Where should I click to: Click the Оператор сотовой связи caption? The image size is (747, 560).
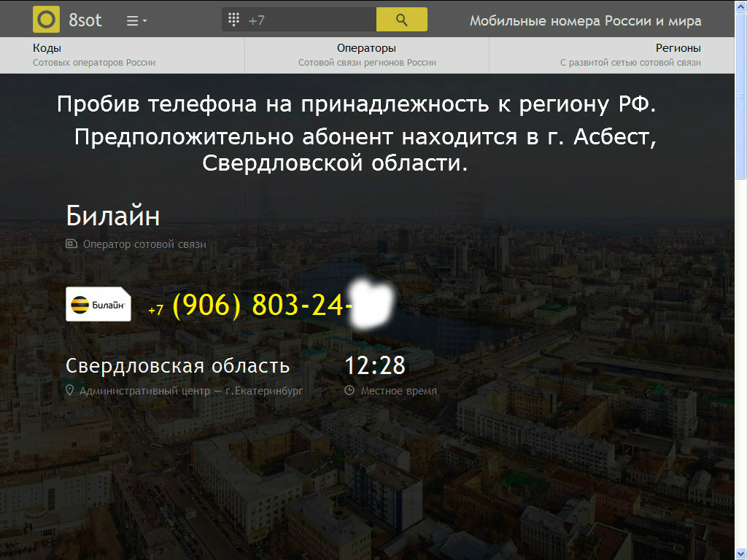pos(145,244)
